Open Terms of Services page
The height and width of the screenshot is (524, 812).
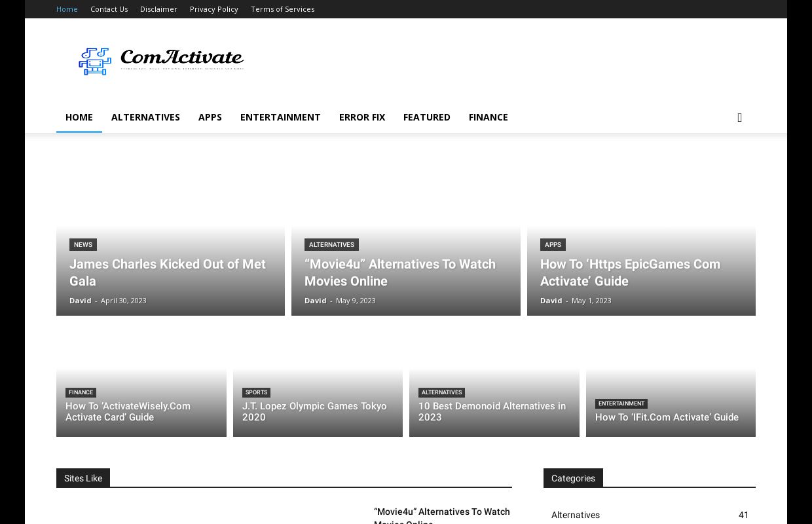click(x=283, y=9)
